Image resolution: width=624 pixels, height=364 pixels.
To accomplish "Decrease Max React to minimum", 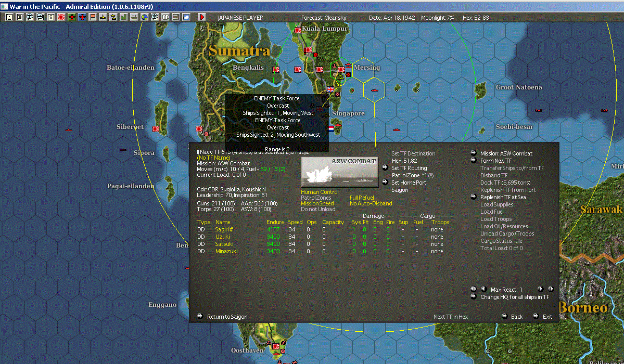I will [474, 289].
